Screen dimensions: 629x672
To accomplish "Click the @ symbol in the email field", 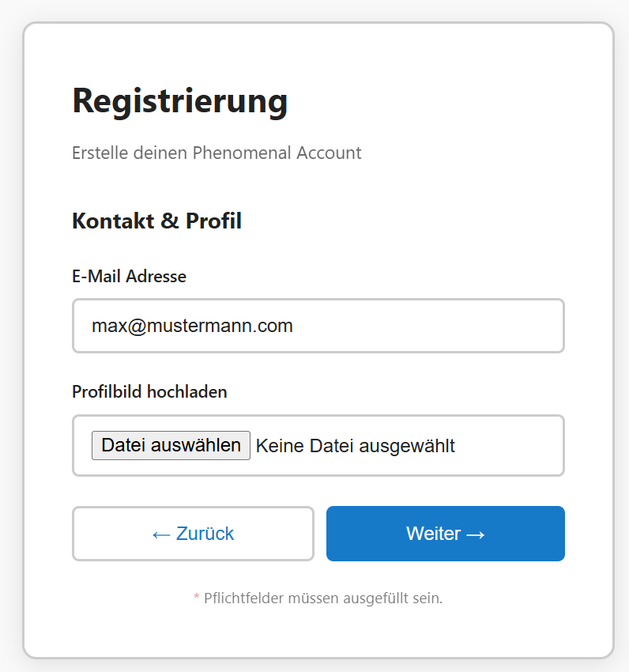I will point(133,326).
